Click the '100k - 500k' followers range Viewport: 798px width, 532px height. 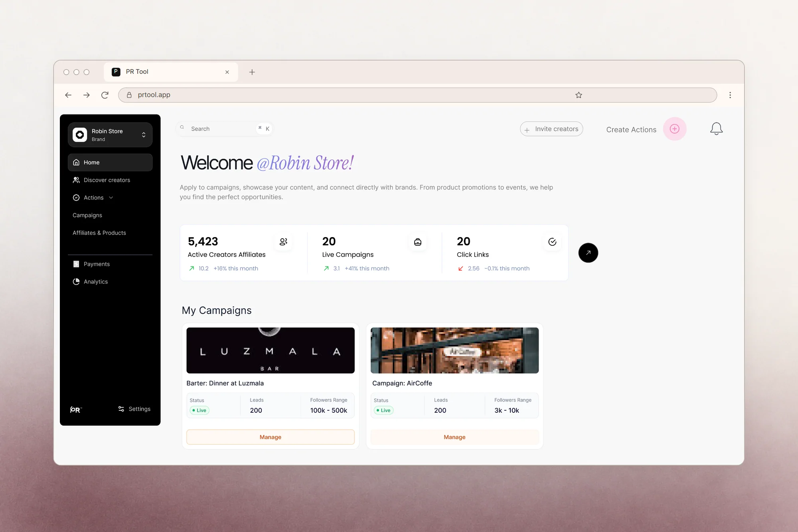coord(329,410)
